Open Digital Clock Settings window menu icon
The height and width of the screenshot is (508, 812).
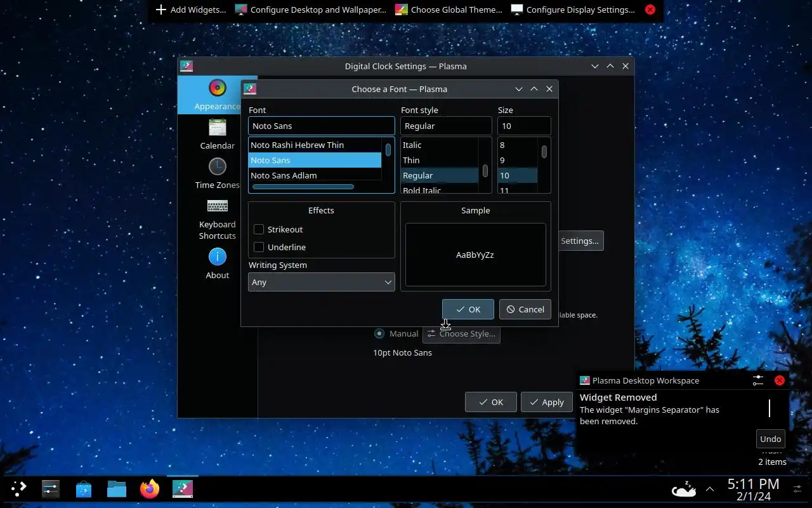pos(187,66)
